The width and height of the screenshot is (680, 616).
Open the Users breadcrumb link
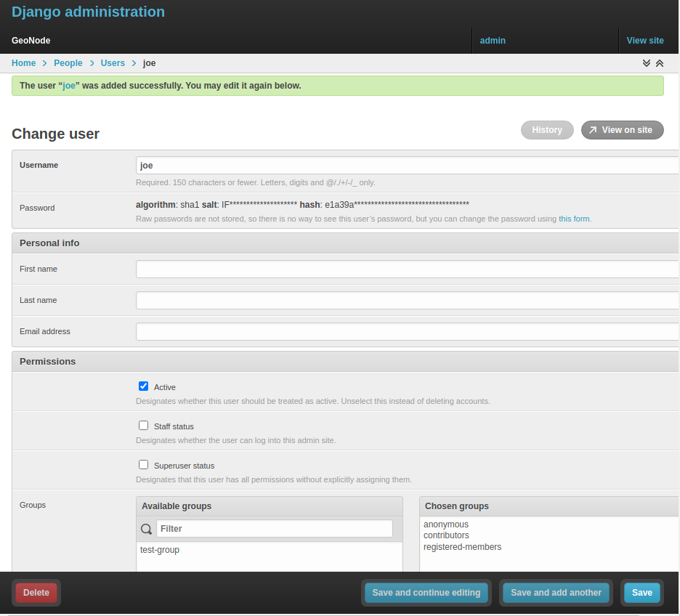click(113, 63)
